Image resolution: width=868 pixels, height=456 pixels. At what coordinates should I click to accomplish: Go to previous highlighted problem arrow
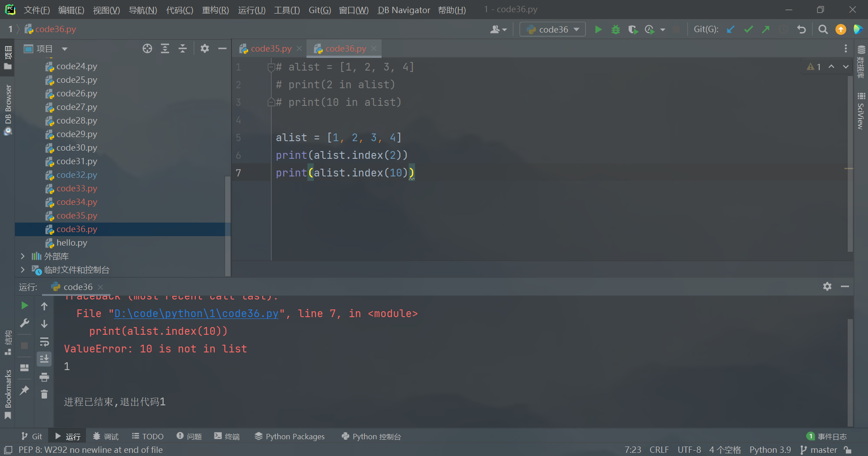click(831, 66)
